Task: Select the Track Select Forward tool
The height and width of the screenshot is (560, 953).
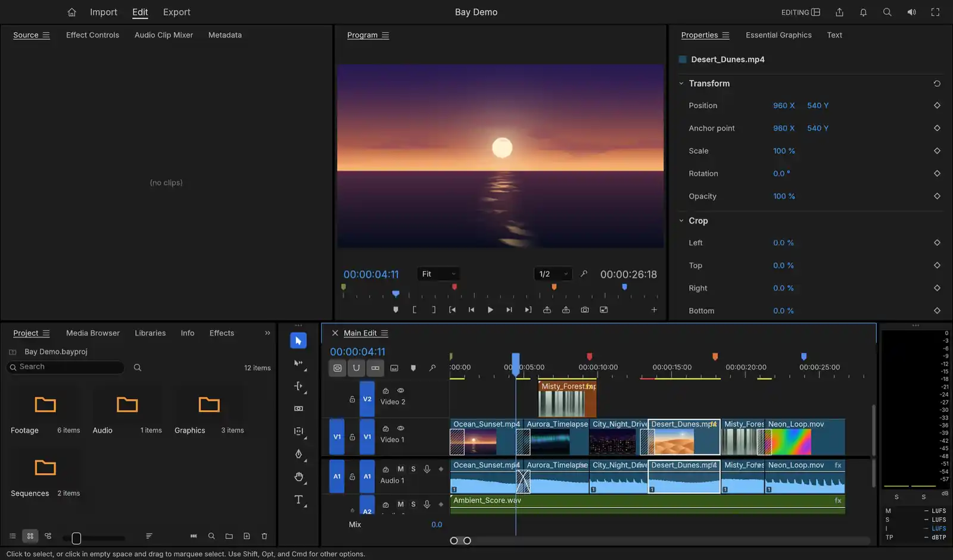Action: (298, 363)
